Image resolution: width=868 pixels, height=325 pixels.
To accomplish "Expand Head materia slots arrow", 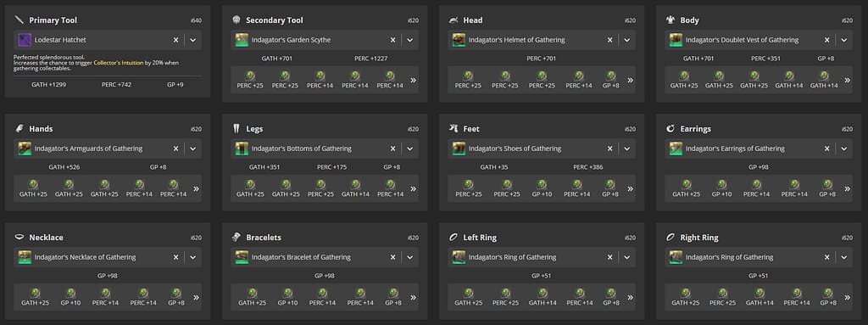I will [630, 80].
